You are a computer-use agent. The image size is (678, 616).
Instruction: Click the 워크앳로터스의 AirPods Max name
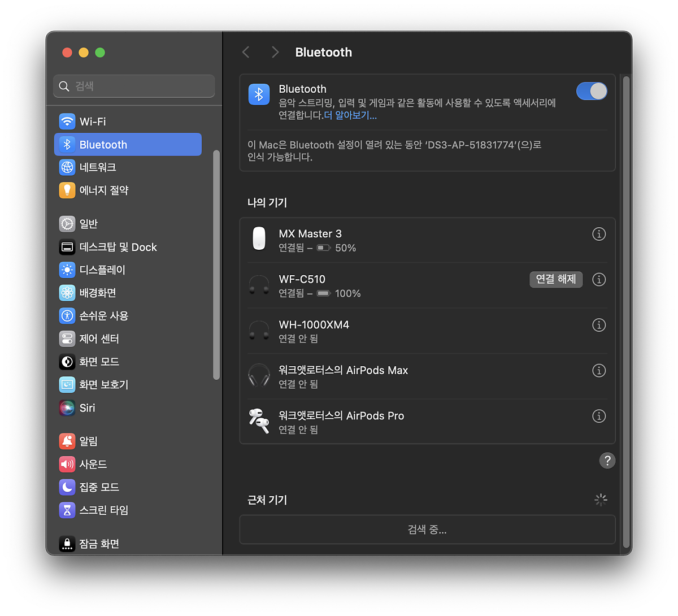(x=344, y=370)
